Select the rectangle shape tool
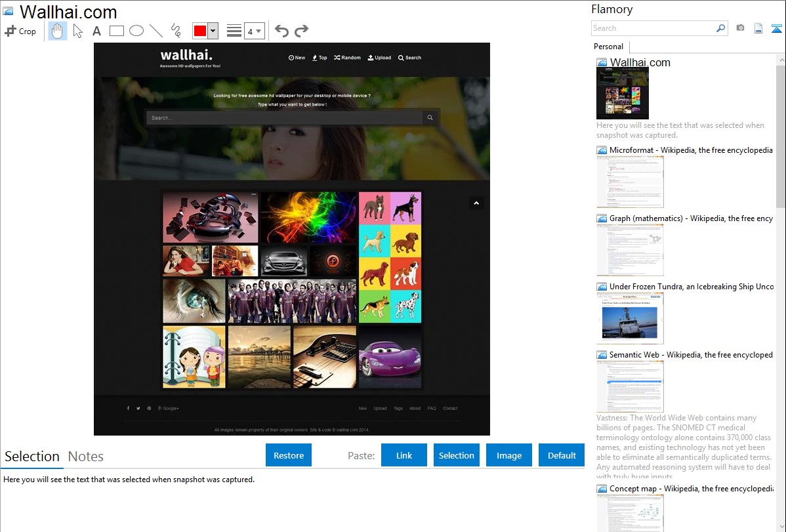 tap(116, 31)
